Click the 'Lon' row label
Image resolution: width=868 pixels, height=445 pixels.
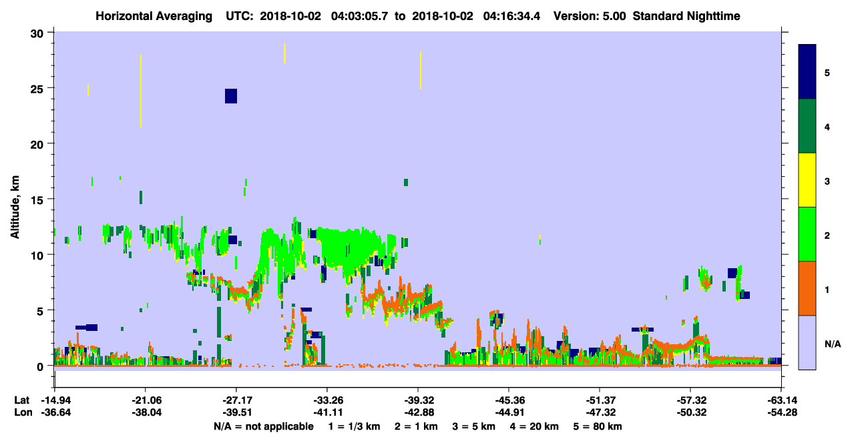click(x=22, y=413)
